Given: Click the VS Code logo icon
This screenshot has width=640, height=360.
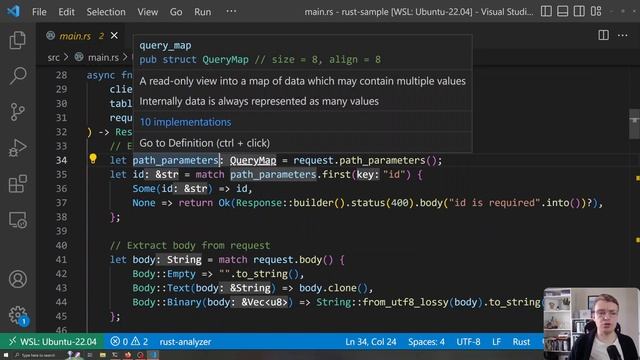Looking at the screenshot, I should 13,11.
